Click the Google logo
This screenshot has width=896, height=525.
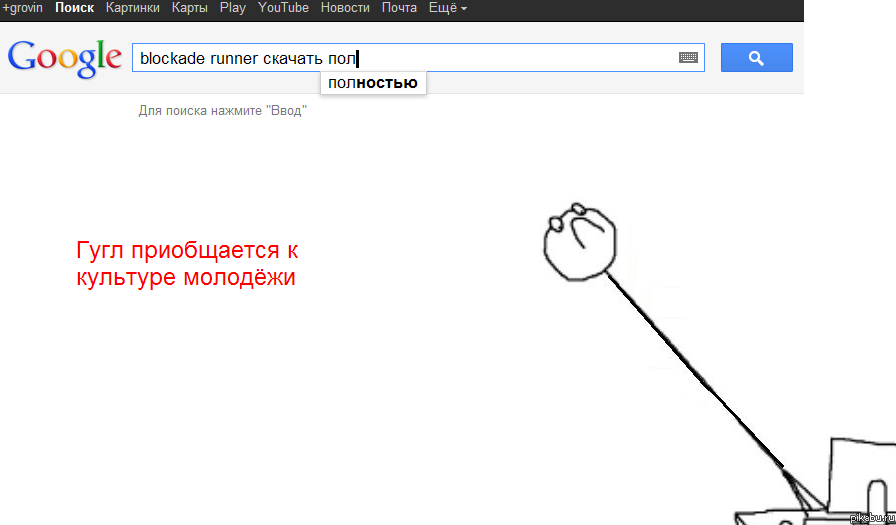[x=65, y=58]
